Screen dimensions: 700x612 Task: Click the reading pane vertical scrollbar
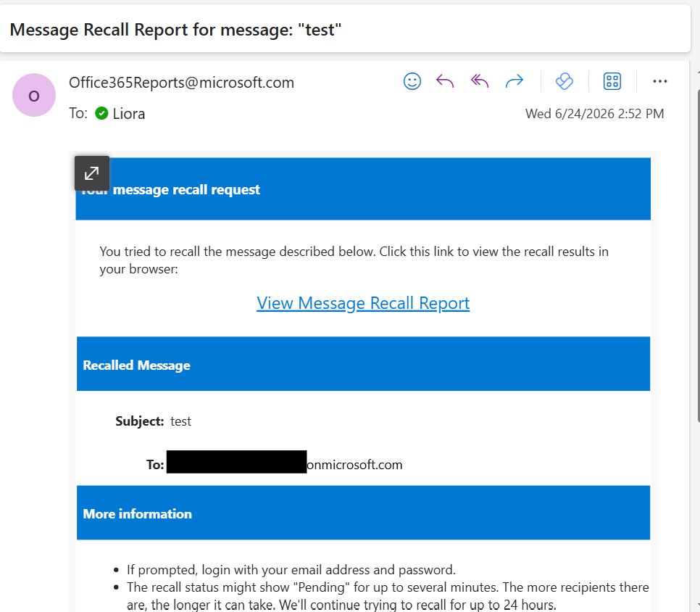coord(698,255)
